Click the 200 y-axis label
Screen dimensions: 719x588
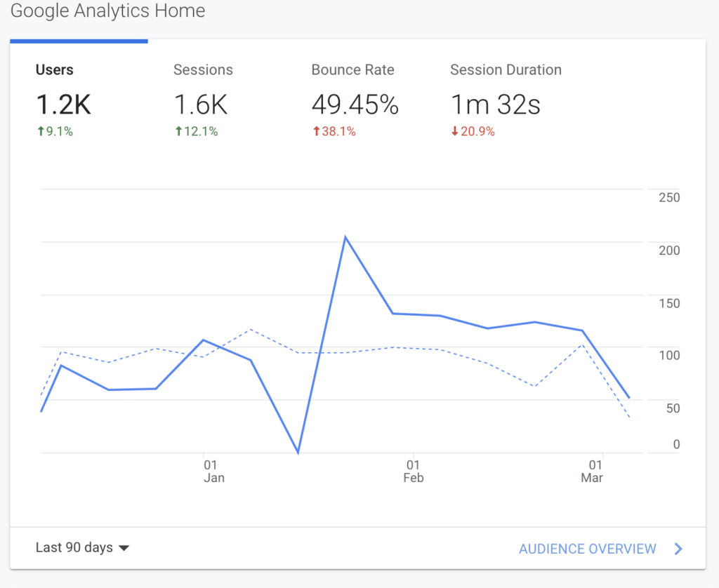(669, 250)
